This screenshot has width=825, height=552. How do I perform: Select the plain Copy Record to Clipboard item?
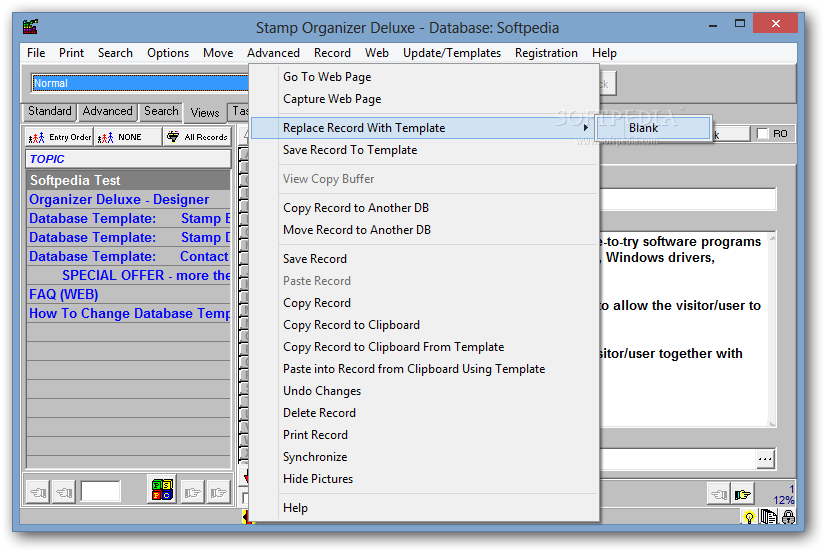pyautogui.click(x=425, y=325)
